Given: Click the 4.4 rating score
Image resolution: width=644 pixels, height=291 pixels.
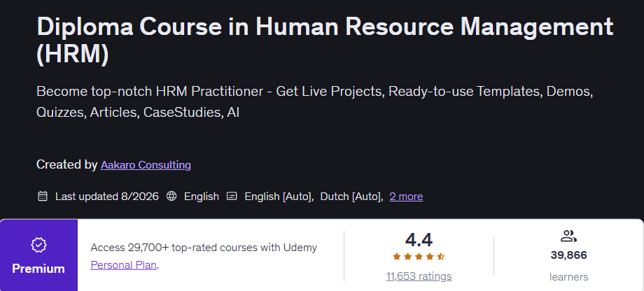Looking at the screenshot, I should click(x=419, y=240).
